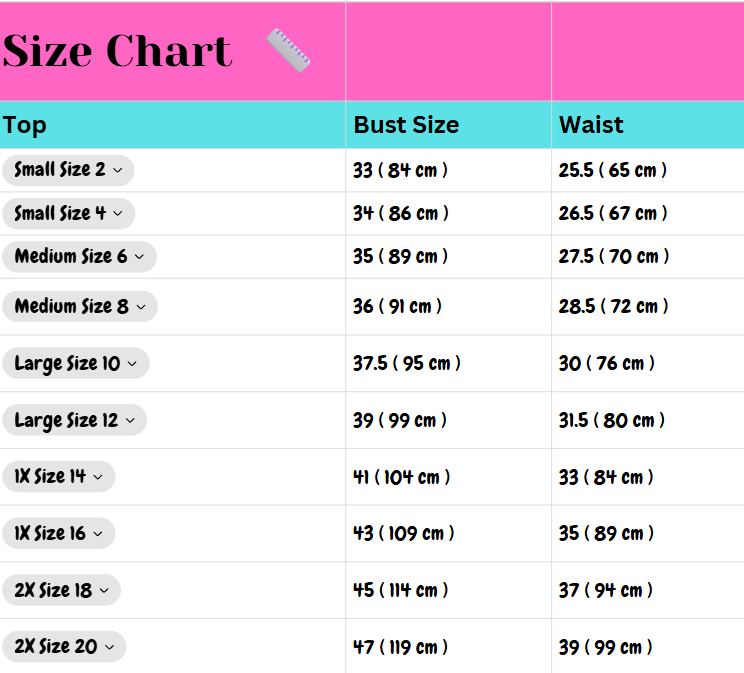This screenshot has width=744, height=673.
Task: Expand the Small Size 4 dropdown
Action: [69, 214]
